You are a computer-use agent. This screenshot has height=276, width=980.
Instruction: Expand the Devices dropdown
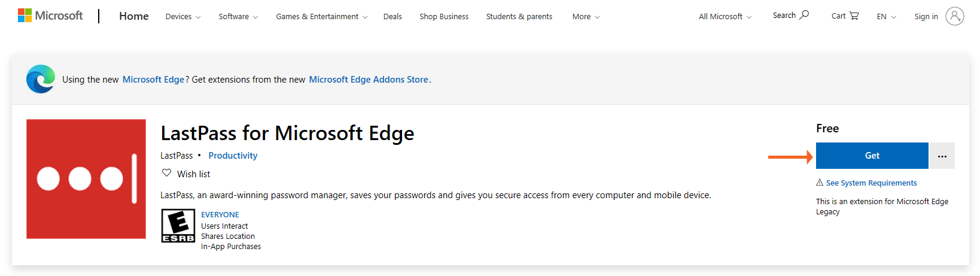click(x=182, y=17)
